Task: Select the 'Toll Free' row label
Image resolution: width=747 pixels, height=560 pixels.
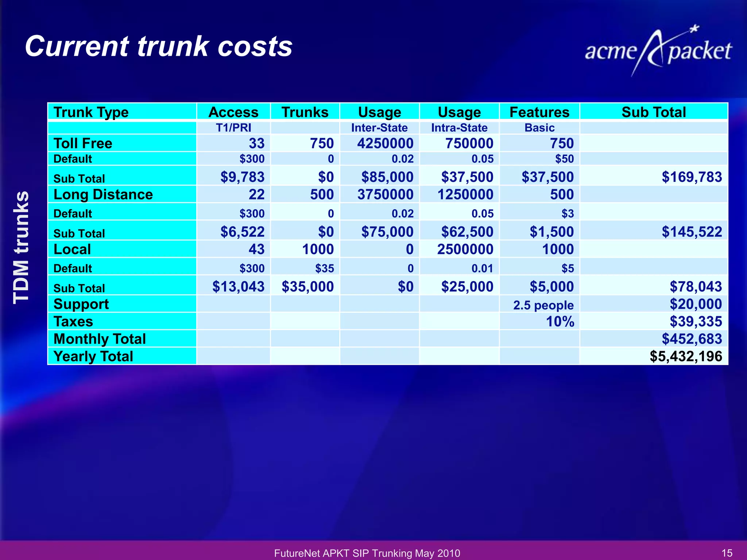Action: 122,143
